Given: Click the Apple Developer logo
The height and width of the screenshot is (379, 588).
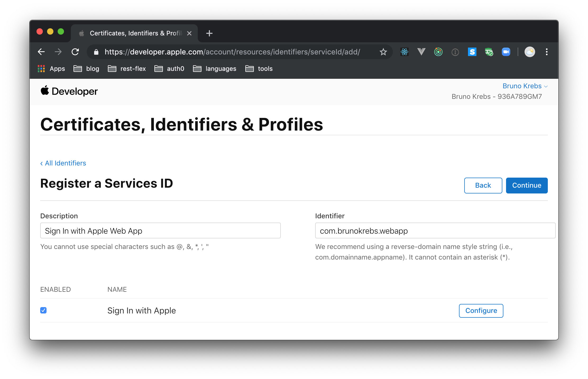Looking at the screenshot, I should click(69, 91).
